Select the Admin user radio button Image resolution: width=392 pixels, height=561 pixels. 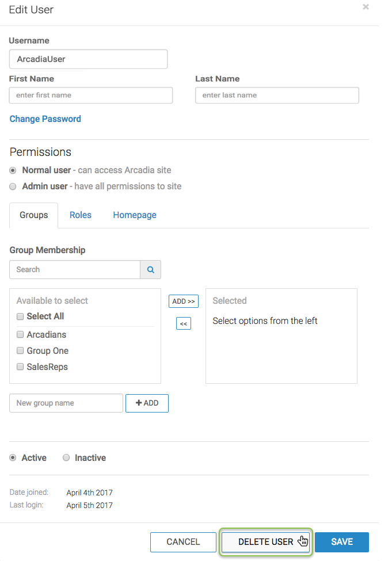(x=13, y=186)
